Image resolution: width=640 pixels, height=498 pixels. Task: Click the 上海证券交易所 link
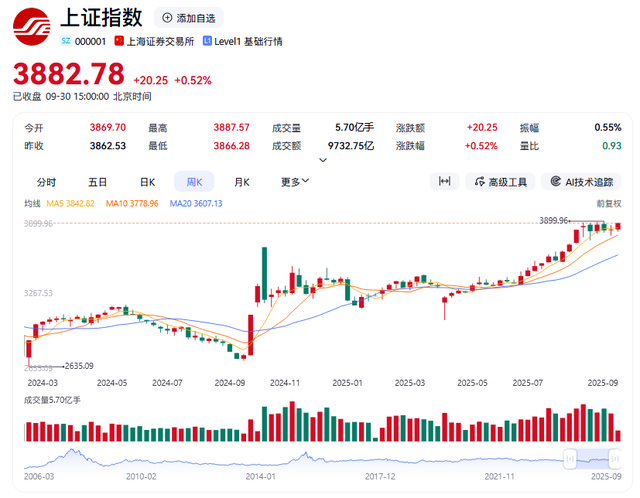coord(160,41)
